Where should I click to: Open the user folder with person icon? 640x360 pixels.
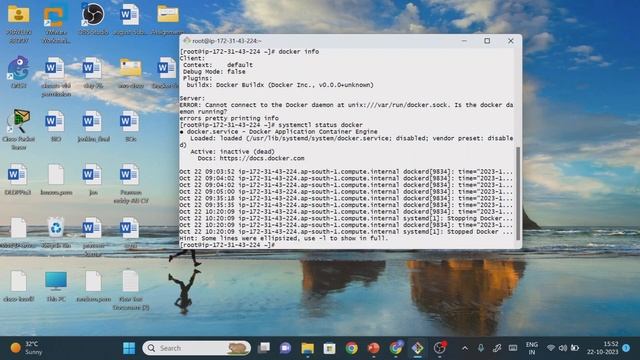click(19, 23)
